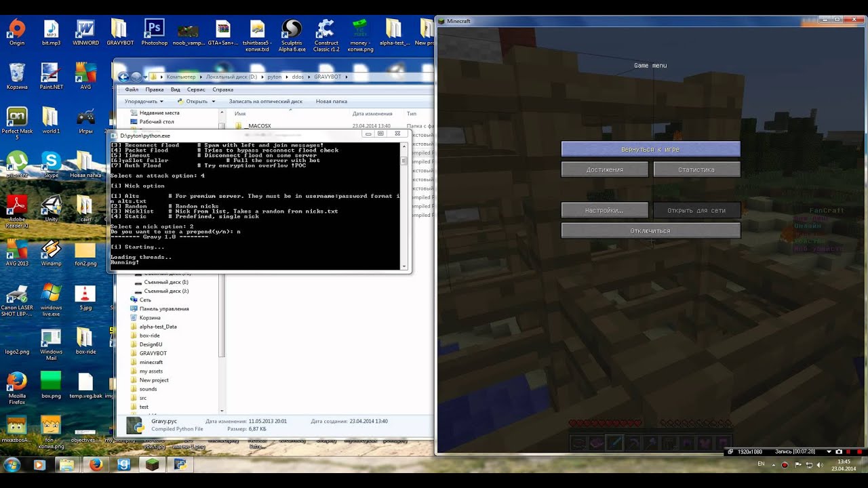Click Записать на оптический диск

(266, 101)
